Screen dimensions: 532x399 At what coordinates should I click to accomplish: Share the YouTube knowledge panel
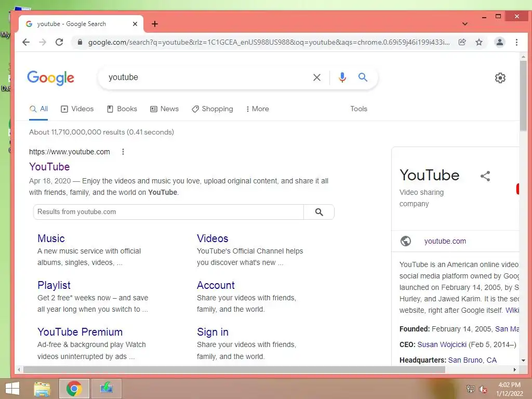pyautogui.click(x=485, y=176)
